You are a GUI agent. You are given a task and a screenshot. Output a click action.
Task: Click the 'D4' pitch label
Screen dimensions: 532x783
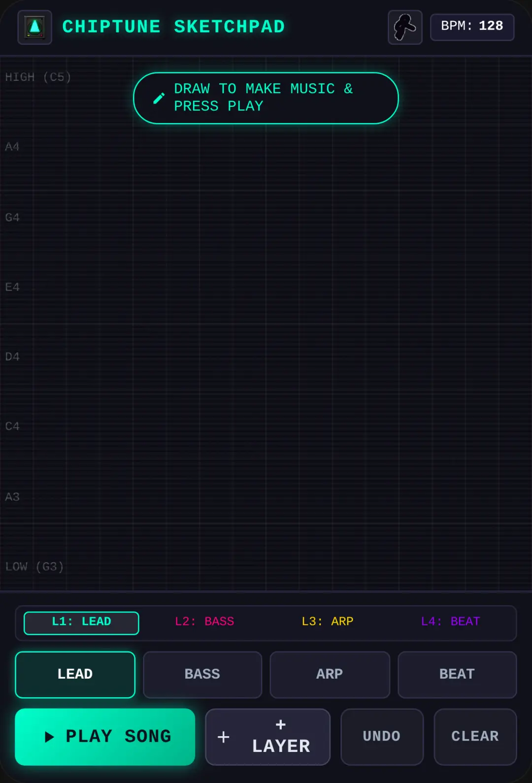click(12, 357)
